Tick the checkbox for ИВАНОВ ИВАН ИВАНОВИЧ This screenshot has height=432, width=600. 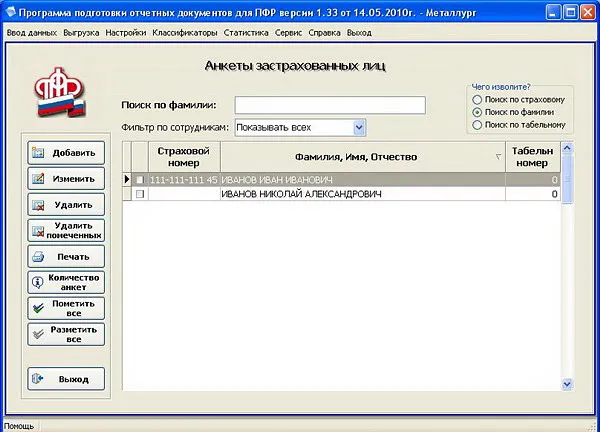140,179
